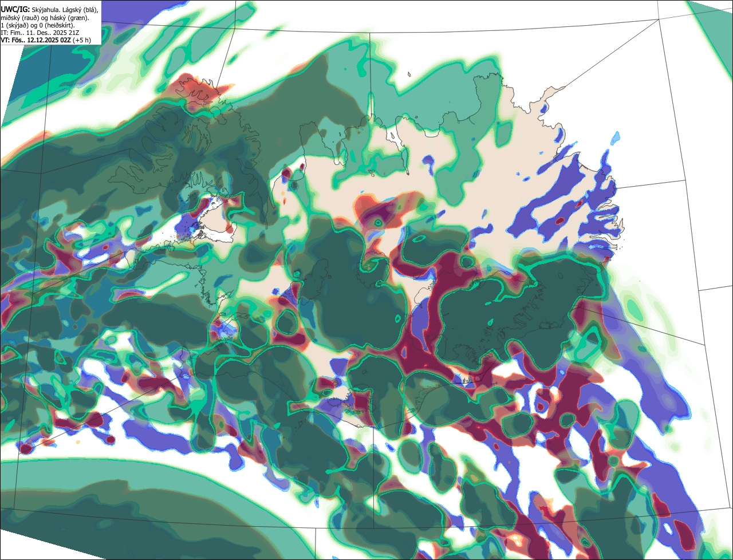Click the "UWC/IG:" bold legend heading
The width and height of the screenshot is (733, 560).
(15, 10)
